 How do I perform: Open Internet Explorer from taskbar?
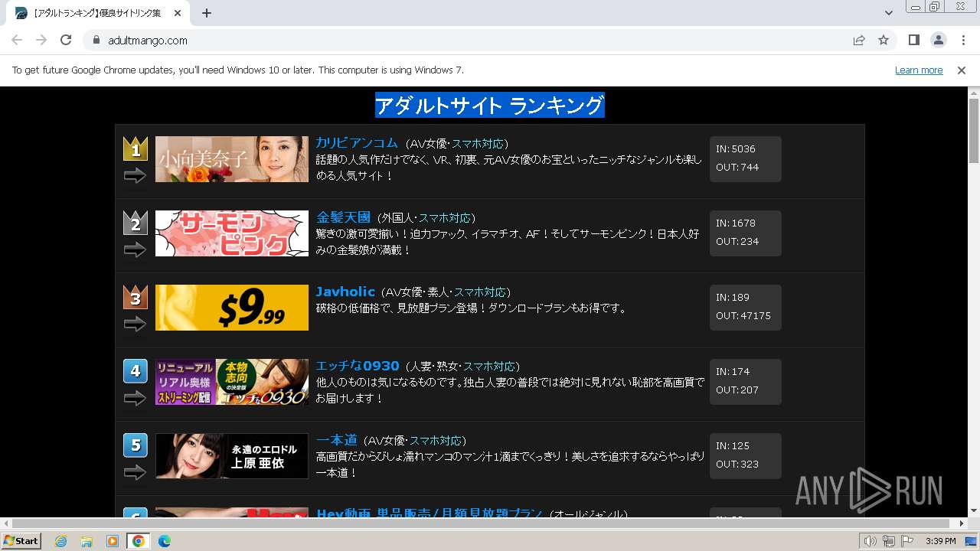pyautogui.click(x=60, y=541)
